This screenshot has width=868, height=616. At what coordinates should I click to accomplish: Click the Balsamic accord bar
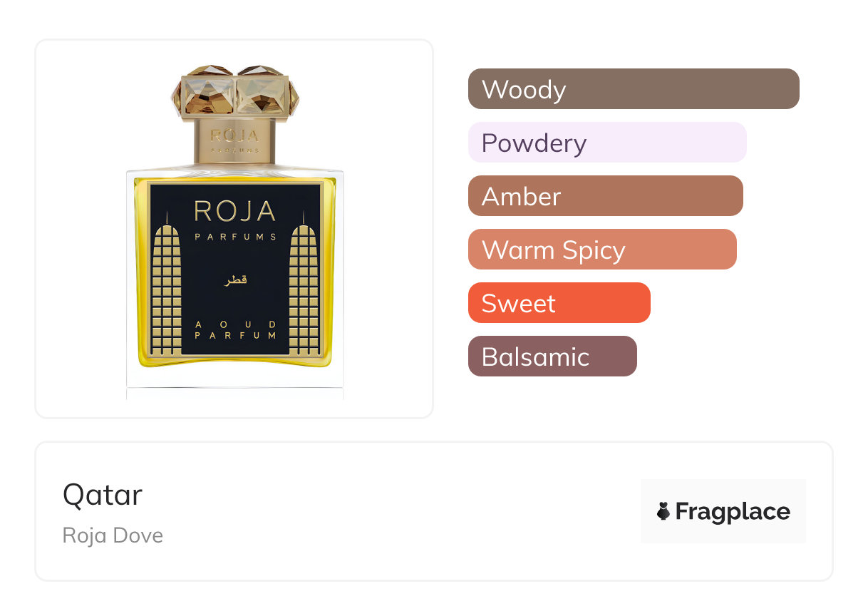pos(552,356)
